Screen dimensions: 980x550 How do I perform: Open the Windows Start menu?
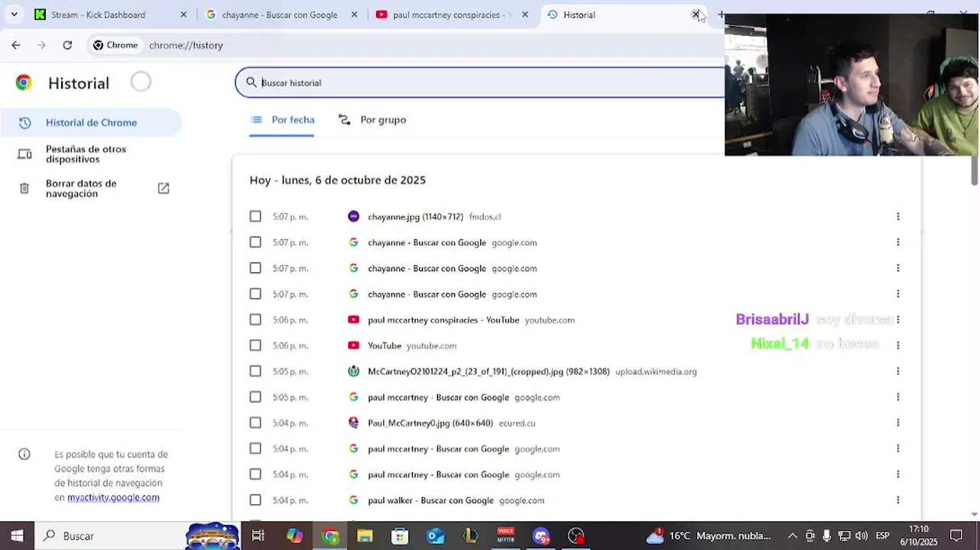(17, 535)
